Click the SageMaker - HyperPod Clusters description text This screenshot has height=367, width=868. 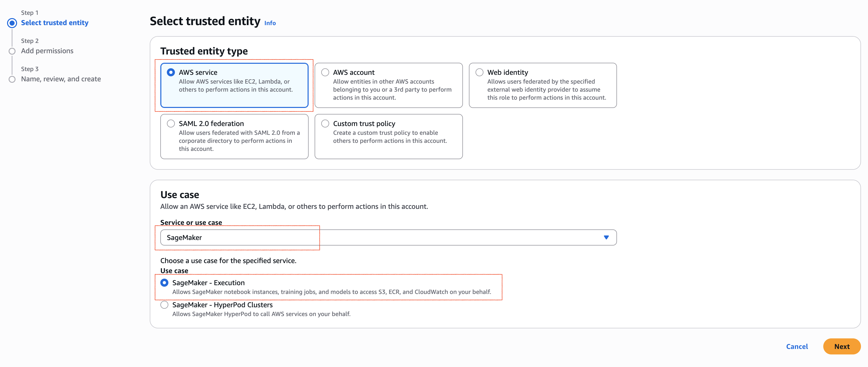click(261, 314)
